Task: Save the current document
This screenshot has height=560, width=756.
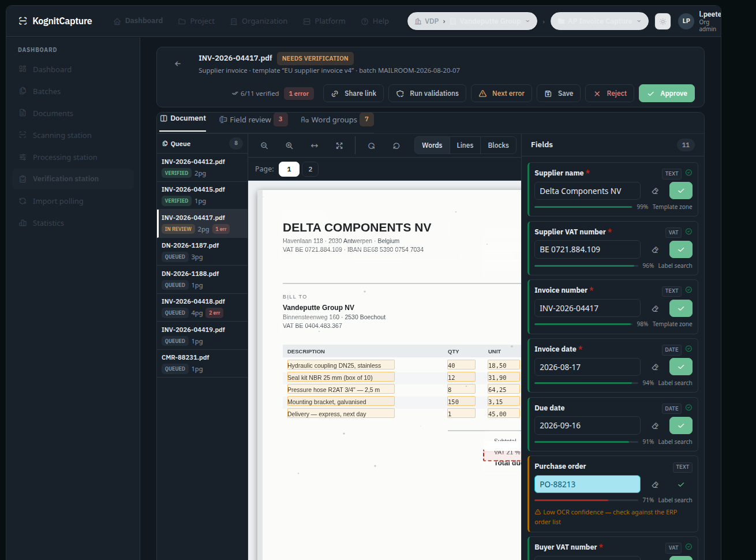Action: 559,94
